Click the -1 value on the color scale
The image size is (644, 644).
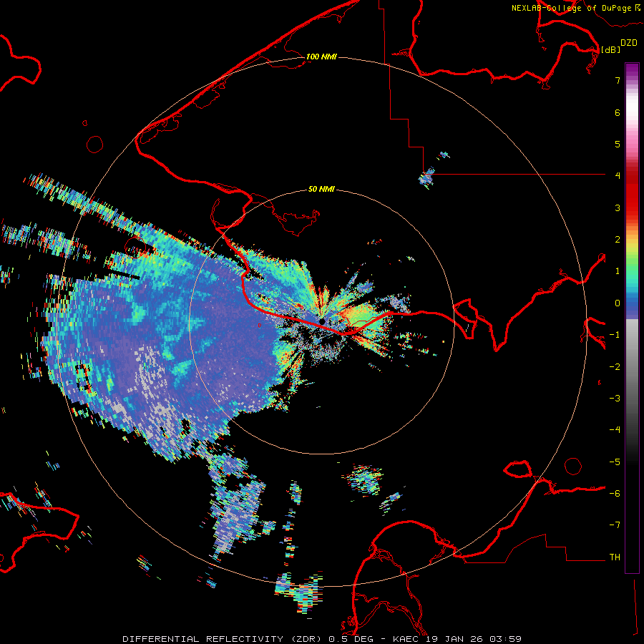pyautogui.click(x=615, y=335)
